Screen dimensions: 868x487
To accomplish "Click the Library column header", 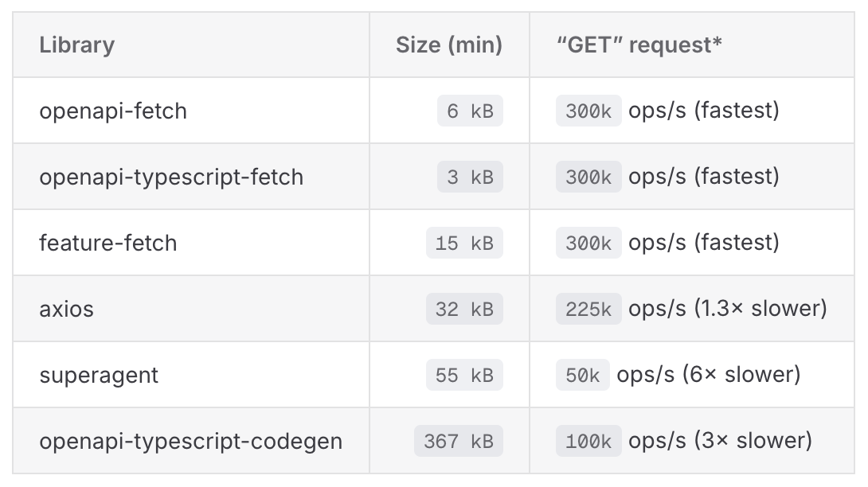I will [x=76, y=45].
